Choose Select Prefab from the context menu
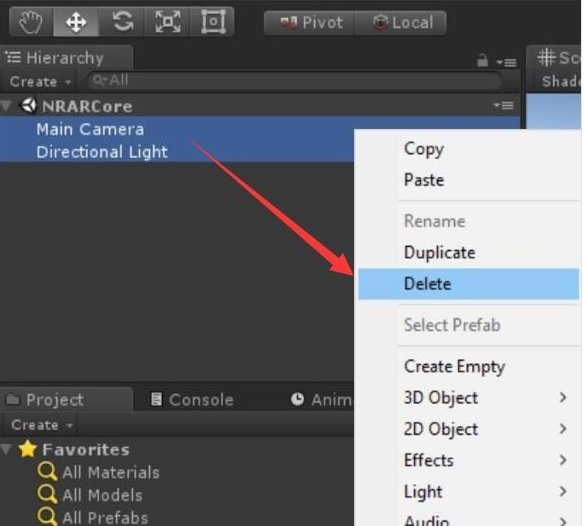This screenshot has width=584, height=526. click(469, 325)
